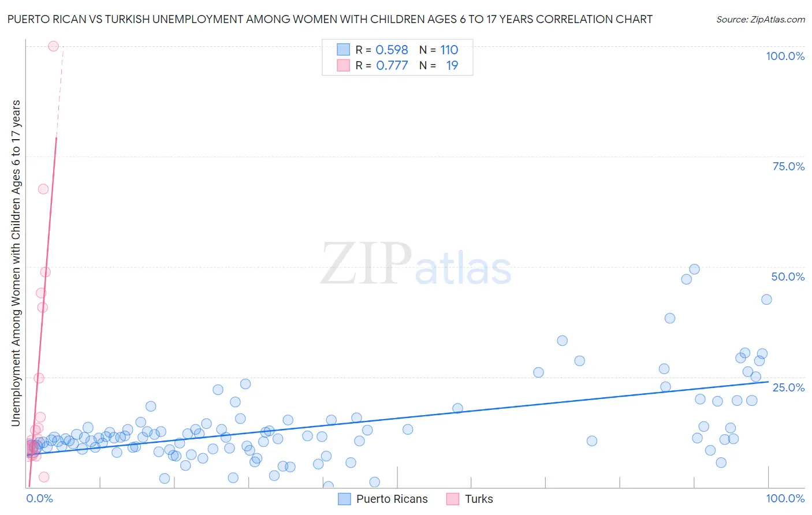
Task: Select the Turks legend label
Action: tap(479, 499)
